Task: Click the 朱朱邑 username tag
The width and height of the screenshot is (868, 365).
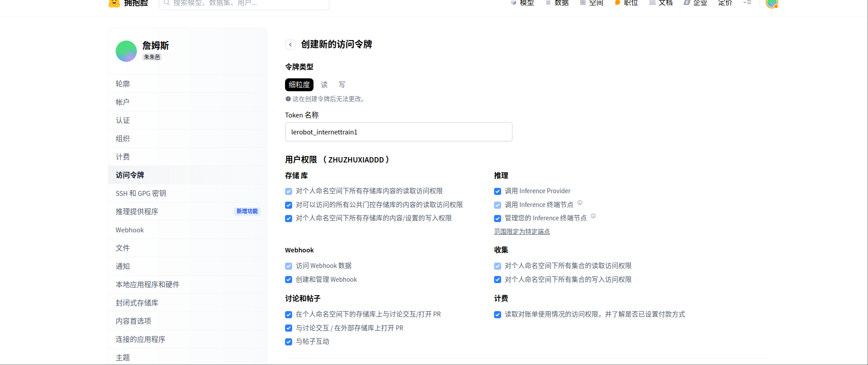Action: tap(152, 57)
